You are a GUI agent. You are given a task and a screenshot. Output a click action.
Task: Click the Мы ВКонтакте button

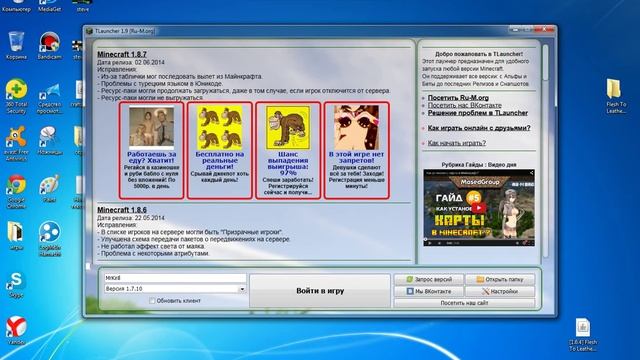[x=429, y=291]
